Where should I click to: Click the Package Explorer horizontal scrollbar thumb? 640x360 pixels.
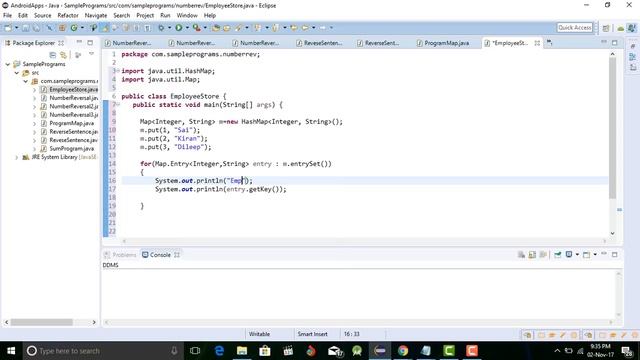(42, 322)
